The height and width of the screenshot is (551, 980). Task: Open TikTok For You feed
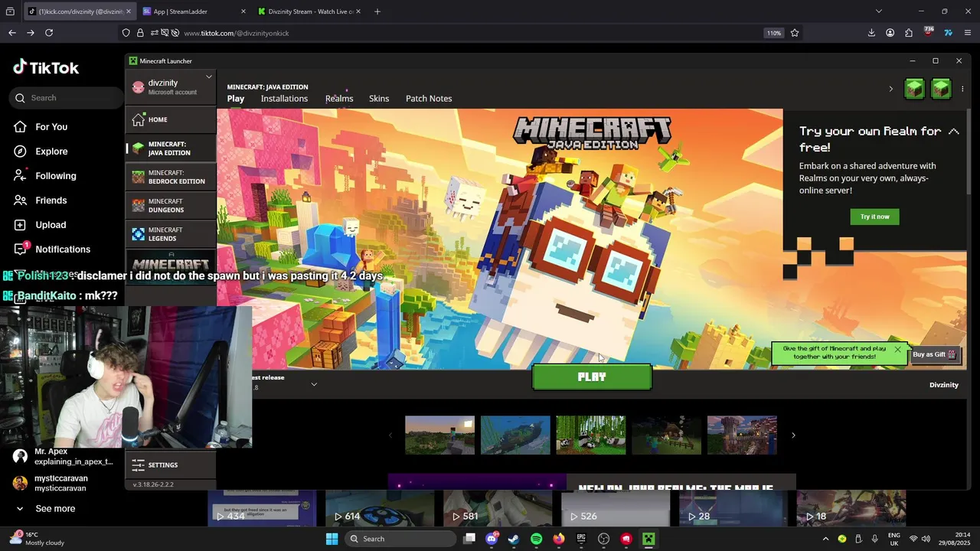point(51,127)
